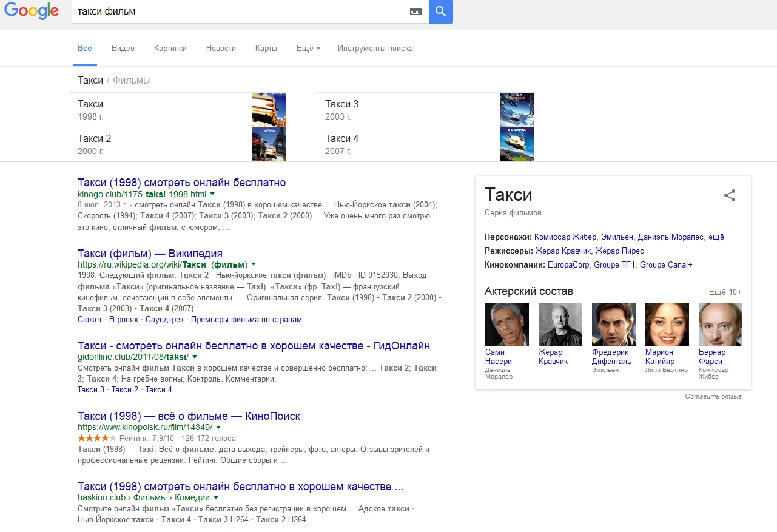Expand the Ещё search category dropdown
777x532 pixels.
(x=308, y=49)
